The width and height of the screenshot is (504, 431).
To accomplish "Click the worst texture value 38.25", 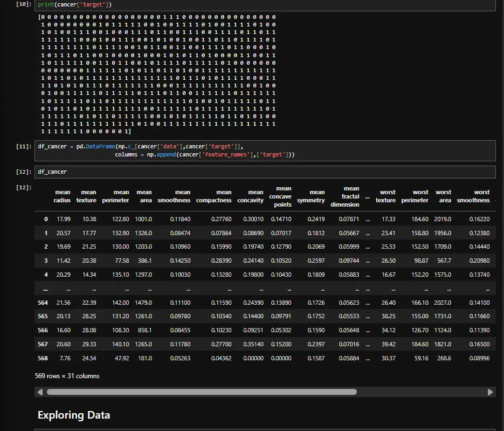I will pyautogui.click(x=388, y=316).
